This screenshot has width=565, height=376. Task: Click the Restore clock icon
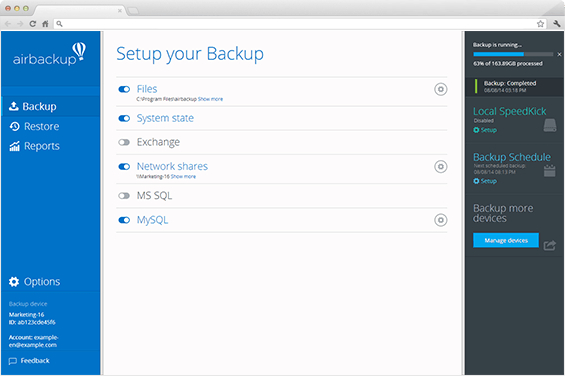pos(14,126)
